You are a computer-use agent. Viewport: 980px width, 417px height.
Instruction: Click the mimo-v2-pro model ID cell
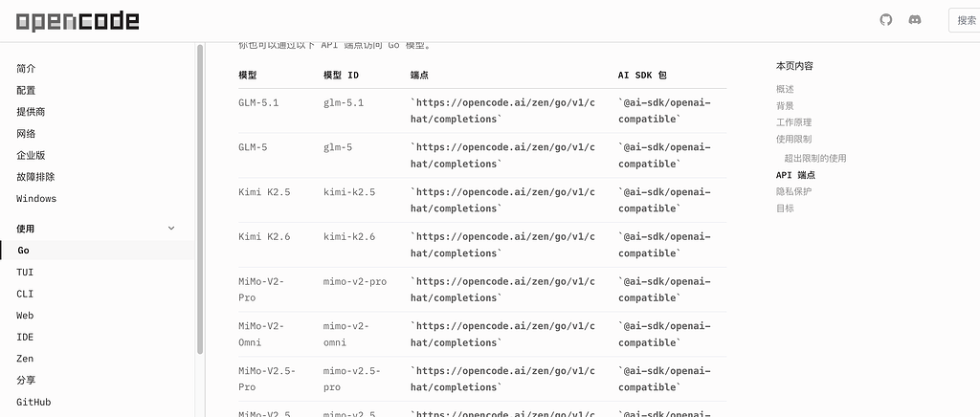(355, 281)
